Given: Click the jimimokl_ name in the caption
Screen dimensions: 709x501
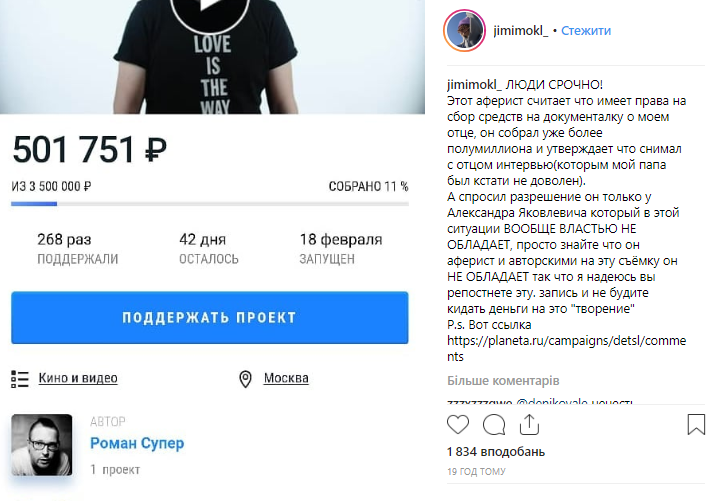Looking at the screenshot, I should coord(474,85).
